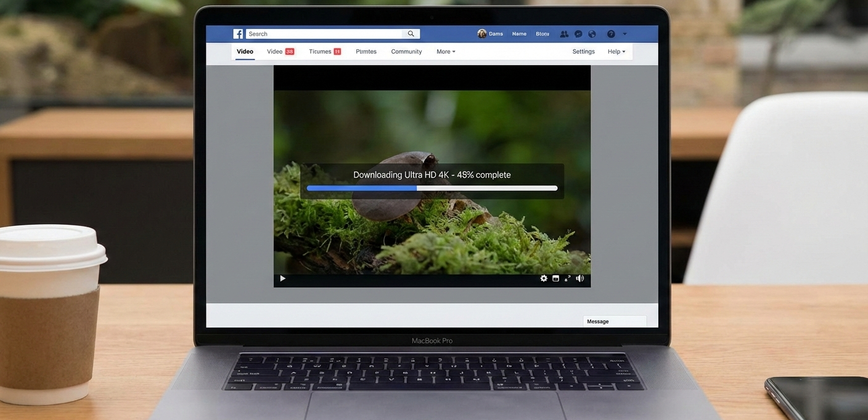The height and width of the screenshot is (420, 868).
Task: Open the notifications globe icon
Action: pyautogui.click(x=592, y=33)
